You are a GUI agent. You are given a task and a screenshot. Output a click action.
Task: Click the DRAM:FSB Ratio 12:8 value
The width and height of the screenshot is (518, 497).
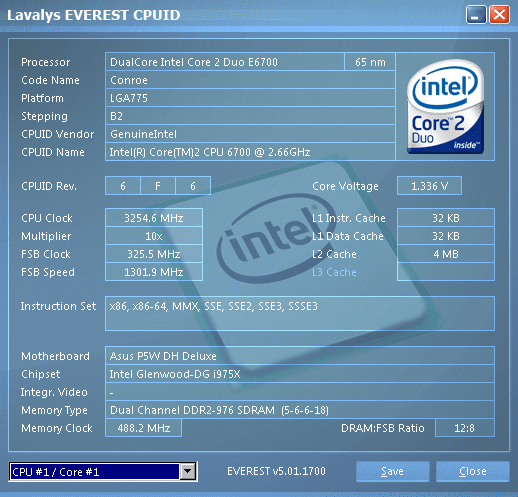465,428
